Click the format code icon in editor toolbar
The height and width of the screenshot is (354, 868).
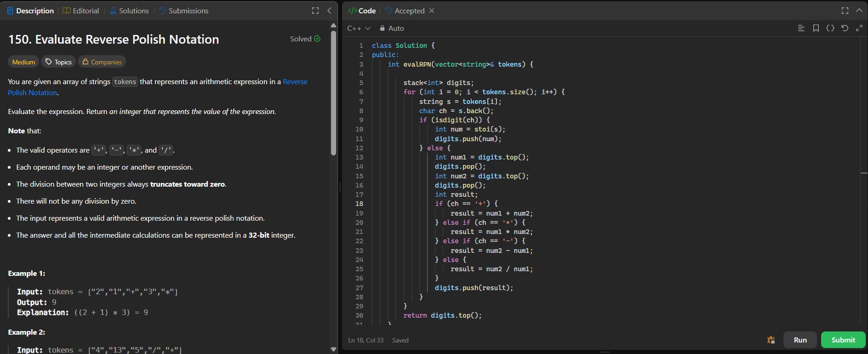pyautogui.click(x=801, y=28)
